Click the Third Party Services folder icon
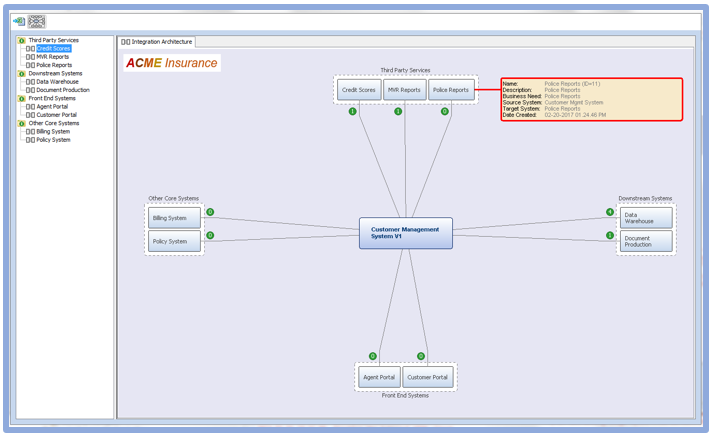Screen dimensions: 711x436 (x=22, y=40)
